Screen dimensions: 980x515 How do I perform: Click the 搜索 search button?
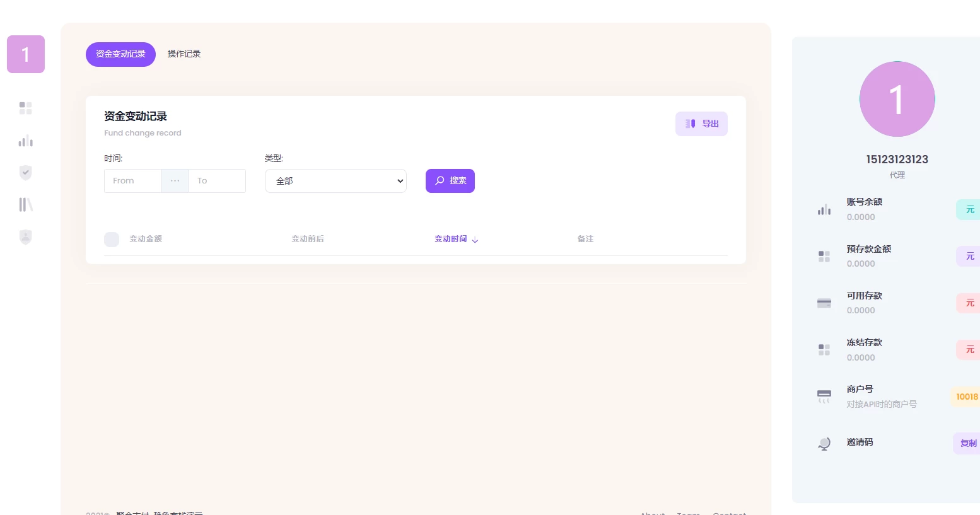coord(450,181)
